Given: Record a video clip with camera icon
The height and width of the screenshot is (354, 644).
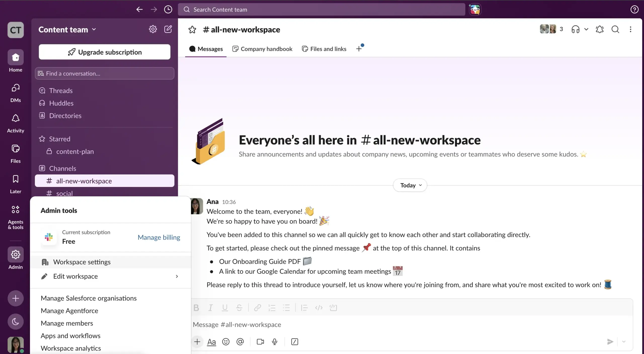Looking at the screenshot, I should (x=260, y=342).
